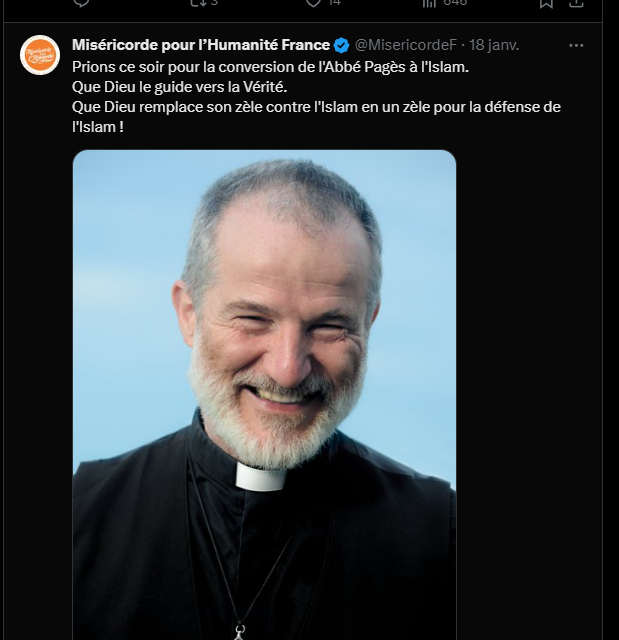The width and height of the screenshot is (619, 640).
Task: Like the previous tweet with the heart icon
Action: click(313, 2)
